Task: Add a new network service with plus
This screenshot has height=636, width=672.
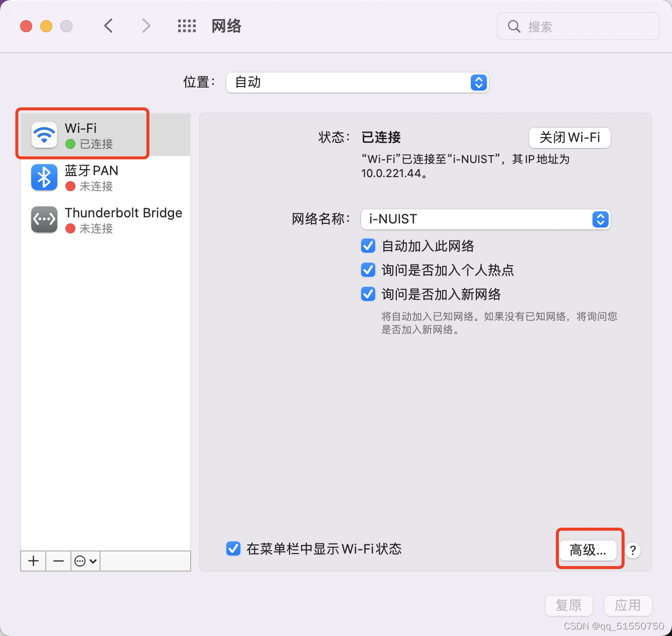Action: click(x=33, y=561)
